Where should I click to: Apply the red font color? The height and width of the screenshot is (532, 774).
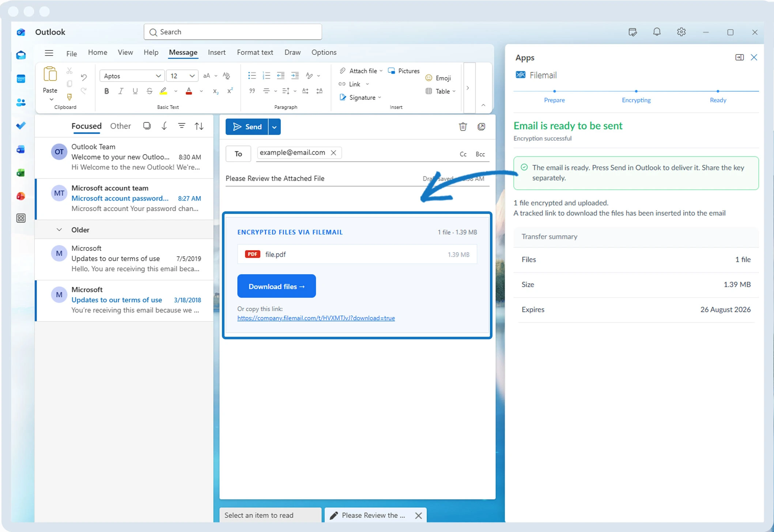coord(189,91)
